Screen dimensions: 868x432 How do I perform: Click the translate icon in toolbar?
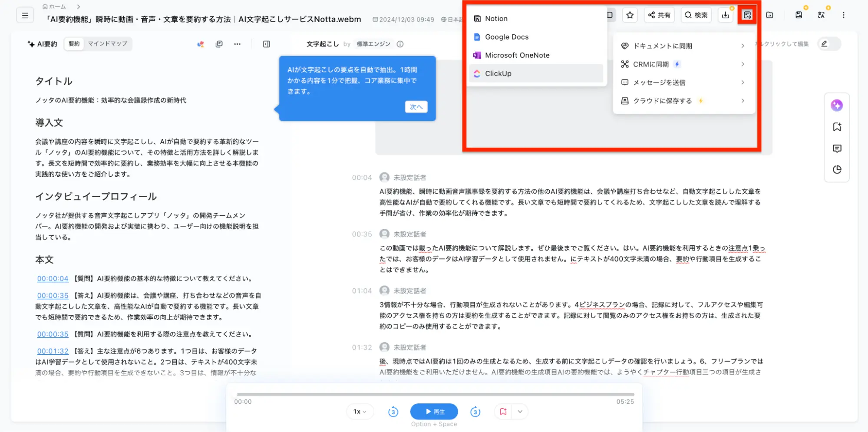coord(821,15)
